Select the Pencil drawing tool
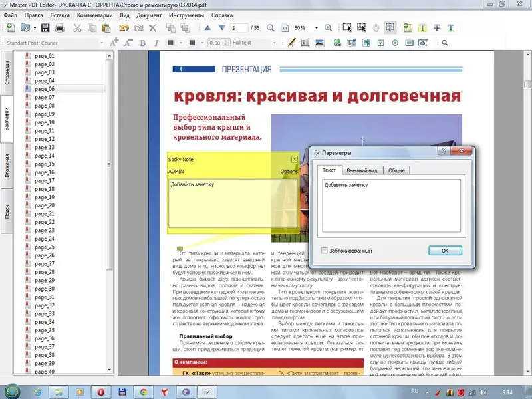This screenshot has width=532, height=399. (291, 42)
